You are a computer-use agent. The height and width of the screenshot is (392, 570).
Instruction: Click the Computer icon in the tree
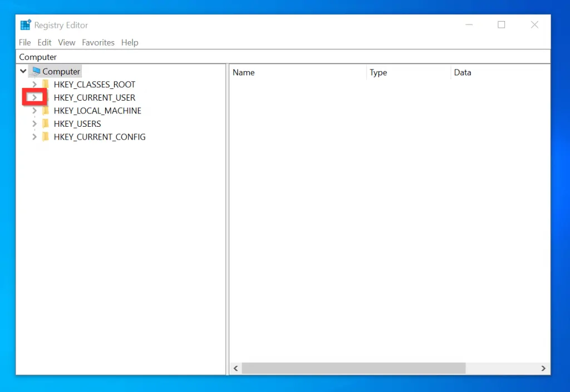35,71
